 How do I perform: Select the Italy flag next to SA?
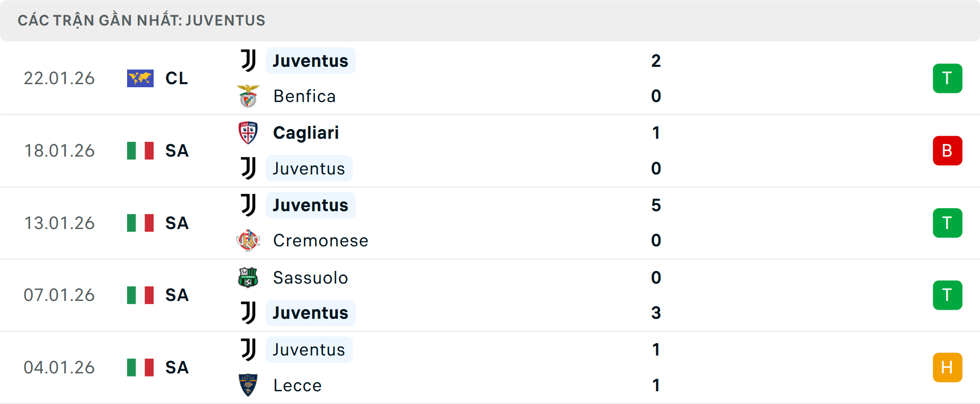pyautogui.click(x=141, y=150)
